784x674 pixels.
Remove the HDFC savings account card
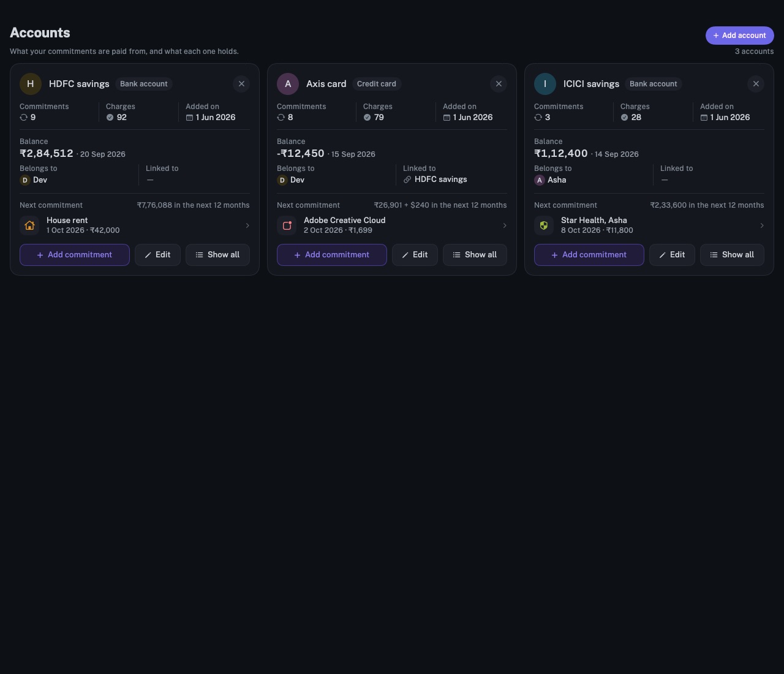[241, 84]
